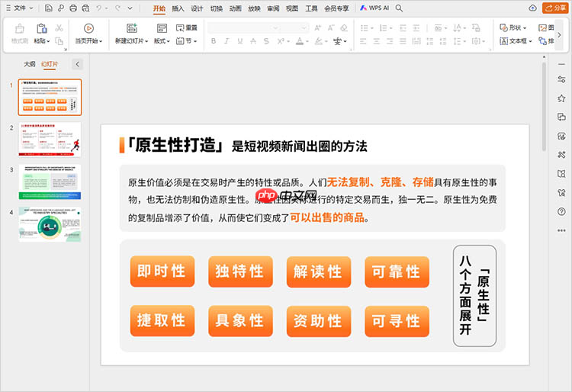Click the clear formatting eraser icon
The image size is (572, 392).
pyautogui.click(x=344, y=28)
